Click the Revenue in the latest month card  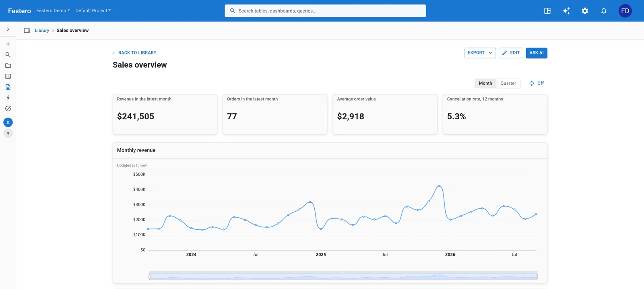click(165, 114)
